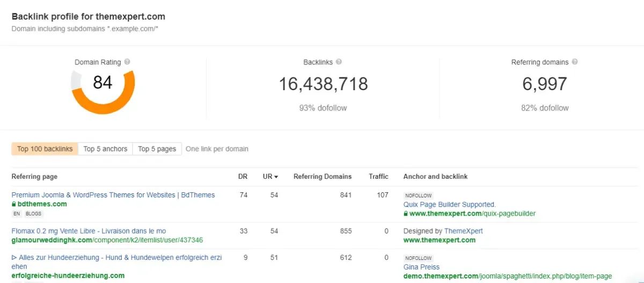
Task: Click the Domain Rating help icon
Action: 127,62
